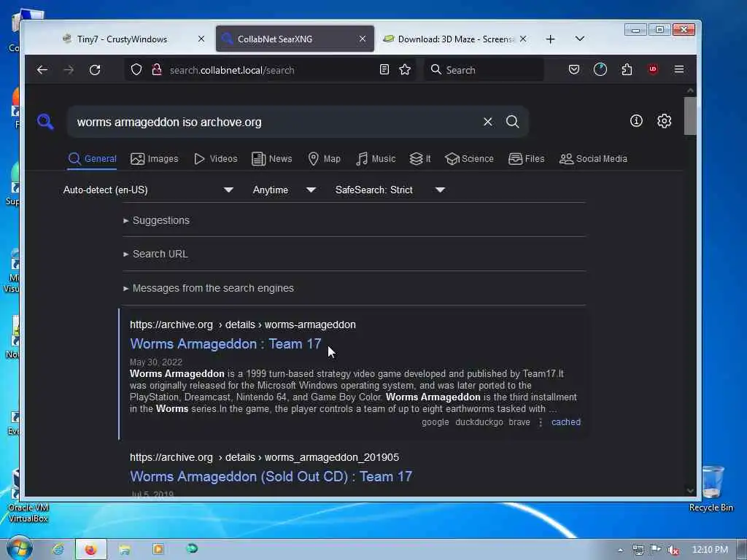Viewport: 747px width, 560px height.
Task: Open a new browser tab
Action: [x=550, y=39]
